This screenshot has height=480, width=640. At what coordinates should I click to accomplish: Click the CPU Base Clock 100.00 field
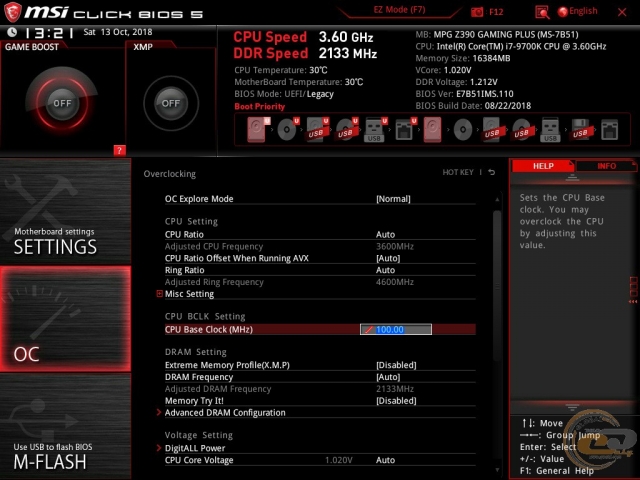click(x=396, y=329)
